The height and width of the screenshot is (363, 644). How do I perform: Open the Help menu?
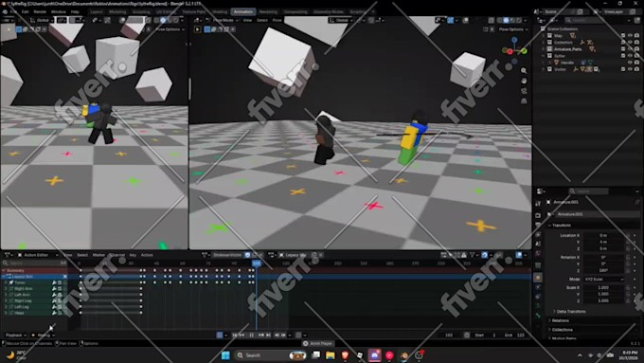tap(75, 11)
